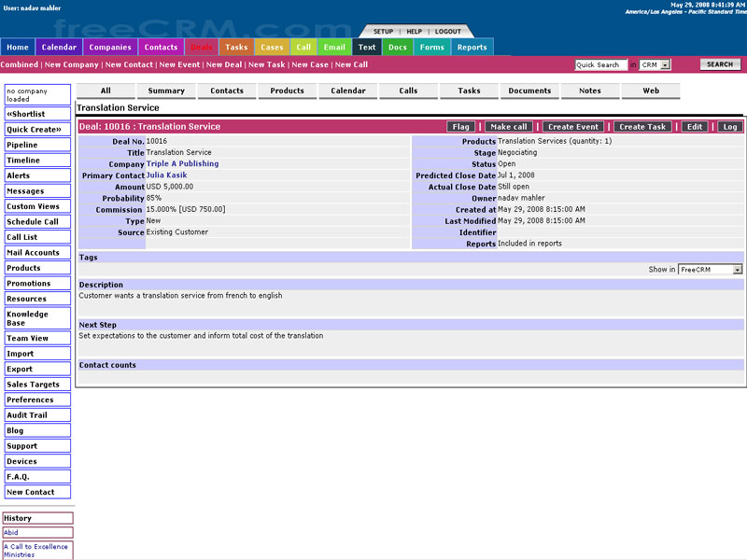Switch to the Calendar main tab

[59, 48]
